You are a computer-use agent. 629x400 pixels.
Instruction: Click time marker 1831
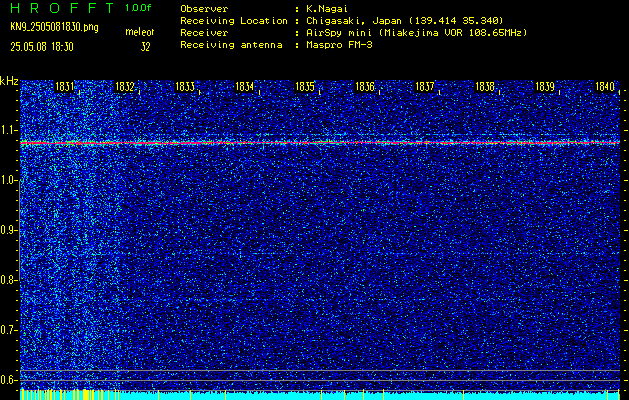pos(65,87)
